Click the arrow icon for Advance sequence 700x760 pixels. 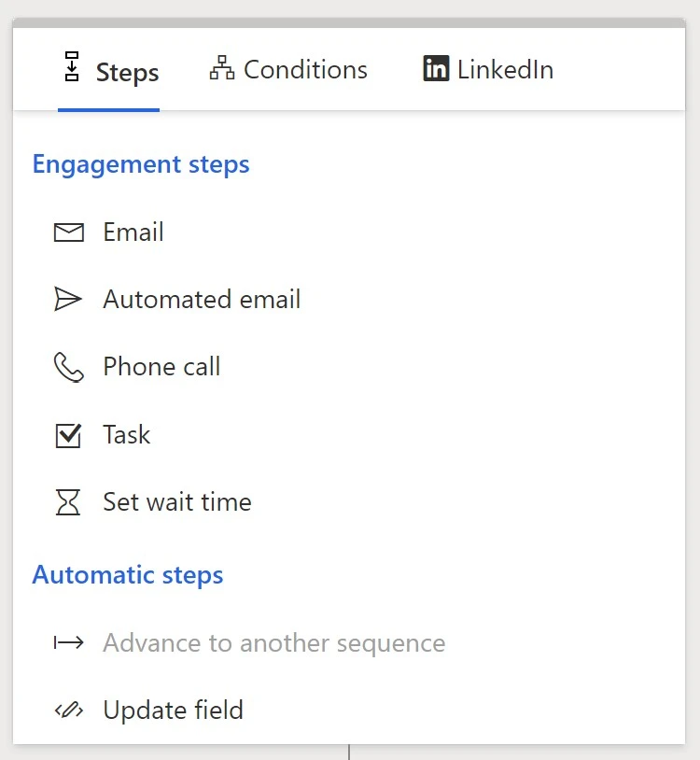coord(69,643)
